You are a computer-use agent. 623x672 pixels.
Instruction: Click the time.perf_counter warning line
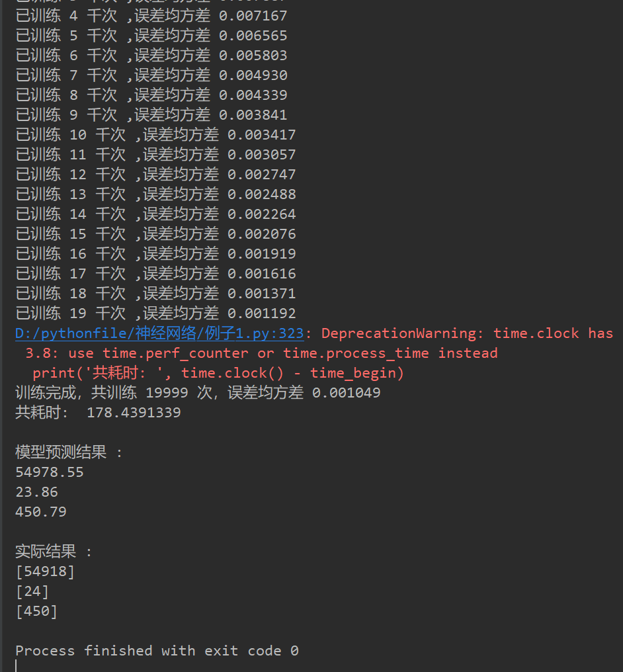[261, 353]
